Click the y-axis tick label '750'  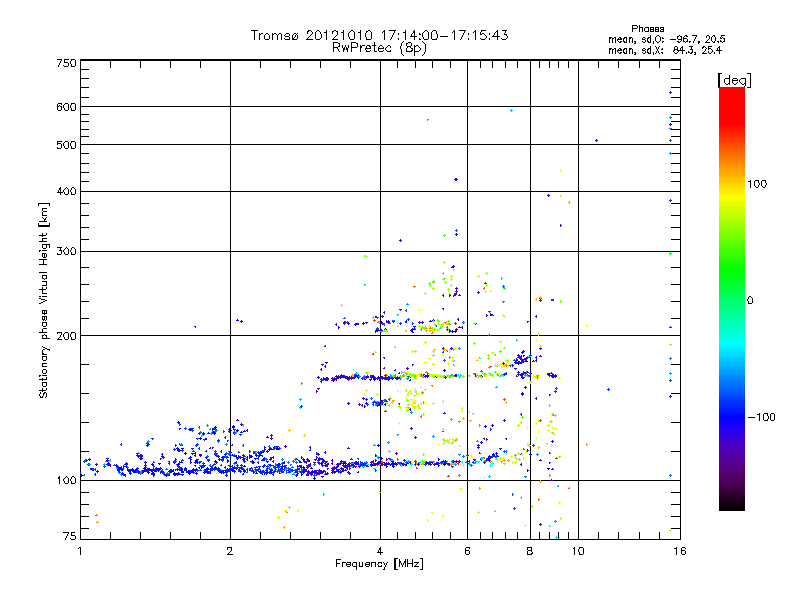pos(66,63)
